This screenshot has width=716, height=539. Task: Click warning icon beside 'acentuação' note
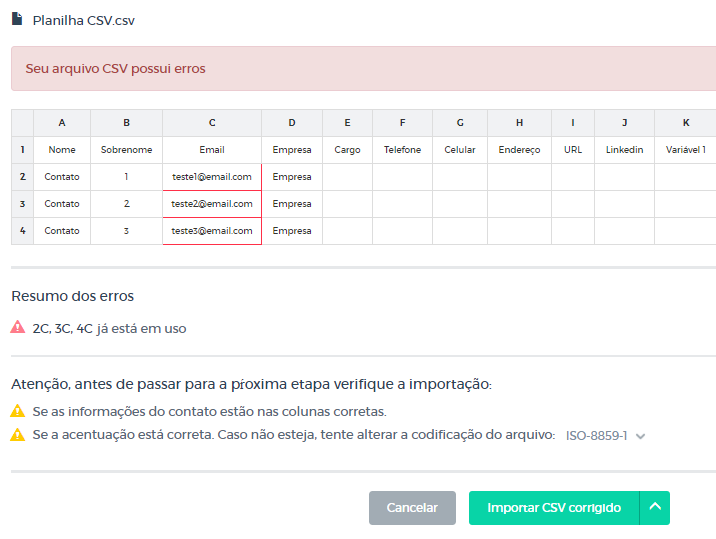18,435
